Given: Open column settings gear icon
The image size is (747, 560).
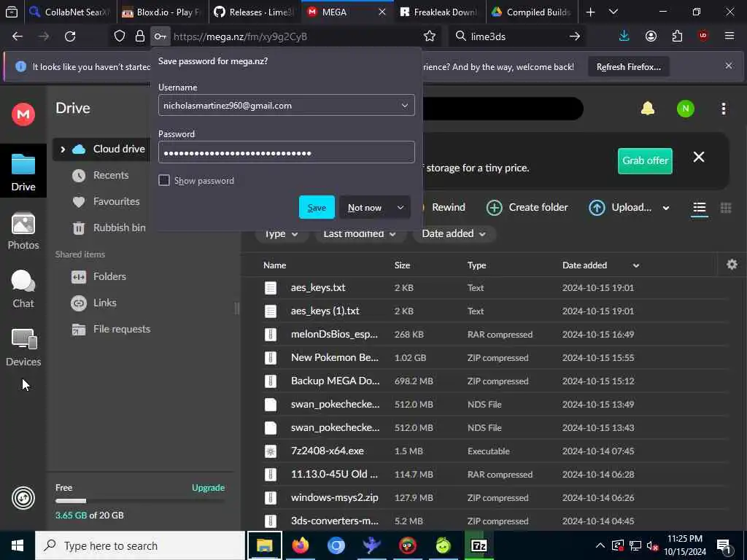Looking at the screenshot, I should 732,264.
